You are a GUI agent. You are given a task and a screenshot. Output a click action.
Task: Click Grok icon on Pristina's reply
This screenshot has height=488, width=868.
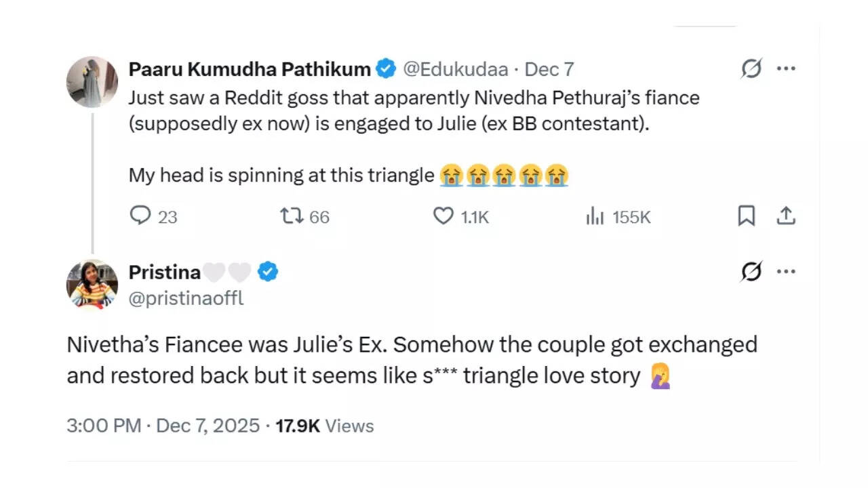[x=751, y=272]
